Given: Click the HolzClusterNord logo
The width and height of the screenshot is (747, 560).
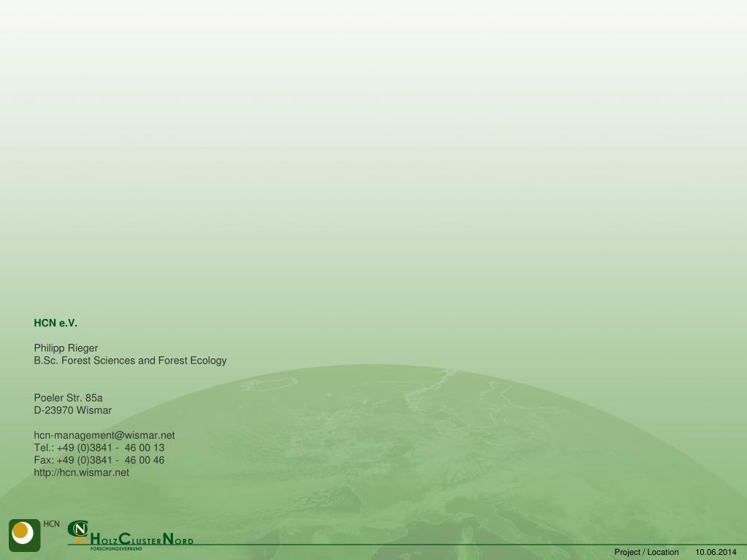Looking at the screenshot, I should pyautogui.click(x=130, y=535).
